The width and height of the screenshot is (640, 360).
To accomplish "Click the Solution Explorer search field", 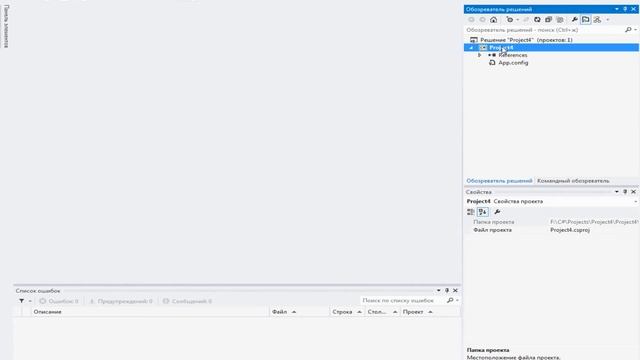I will pyautogui.click(x=544, y=30).
